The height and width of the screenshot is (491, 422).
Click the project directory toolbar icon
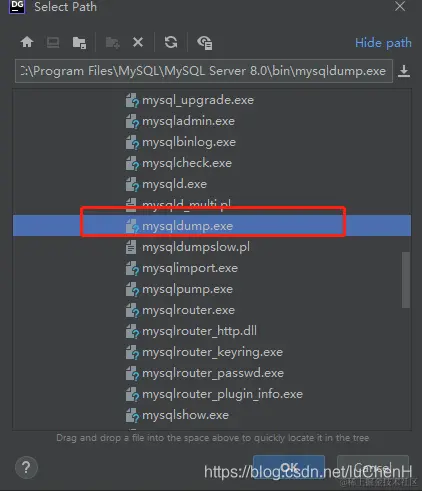coord(79,43)
